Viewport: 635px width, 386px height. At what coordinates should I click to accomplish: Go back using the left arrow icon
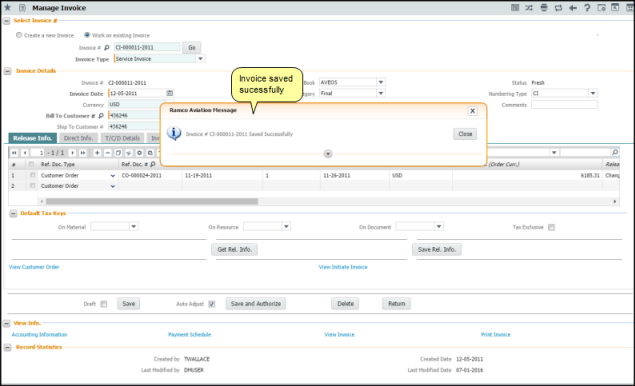(573, 7)
